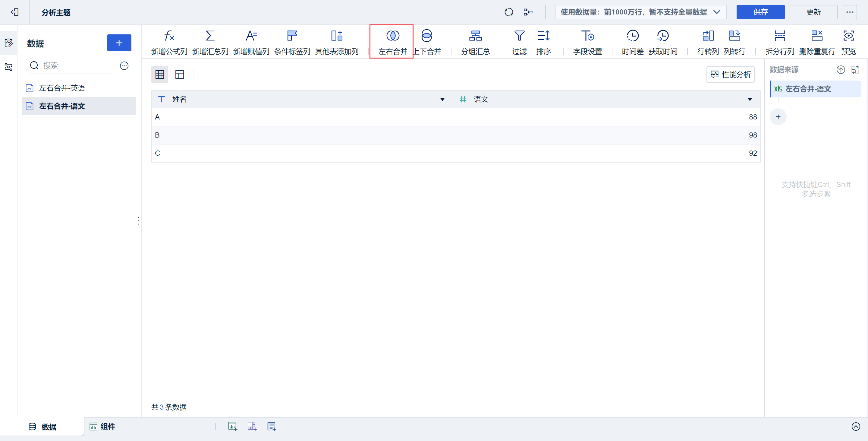Switch to the structure layout view

180,75
